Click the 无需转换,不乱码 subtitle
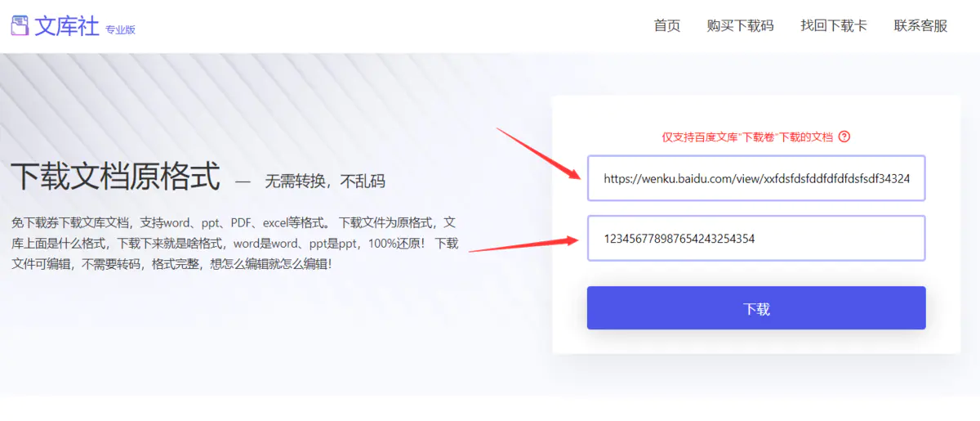Viewport: 980px width, 421px height. 325,181
